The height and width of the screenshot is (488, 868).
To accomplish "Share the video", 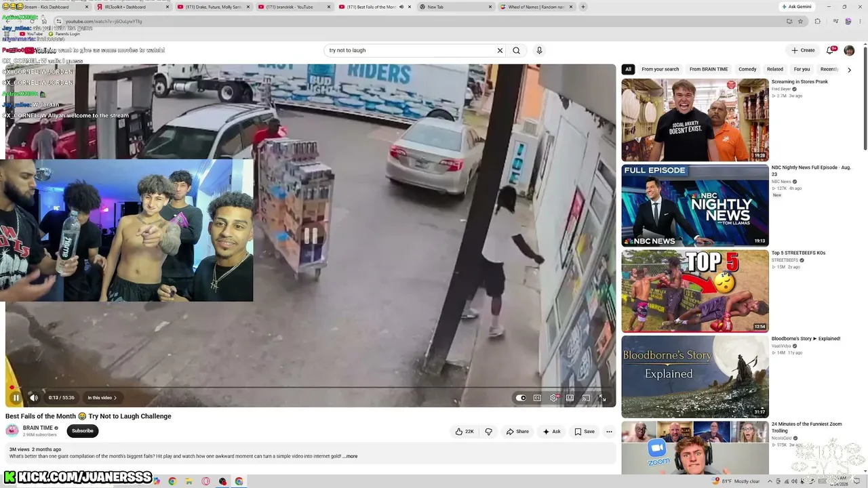I will point(517,431).
